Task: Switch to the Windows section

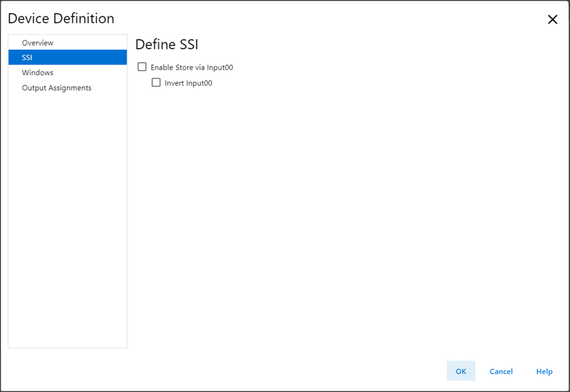Action: coord(37,73)
